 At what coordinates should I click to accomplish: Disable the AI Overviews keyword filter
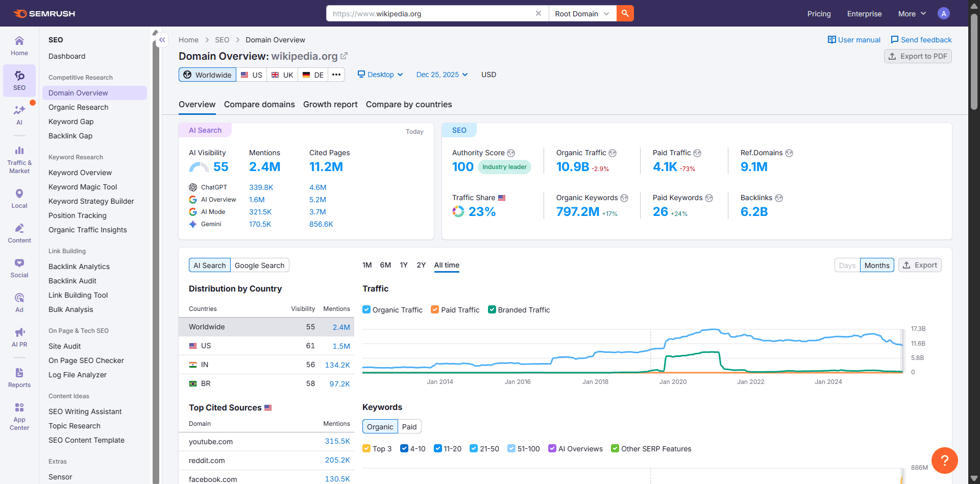pos(552,448)
